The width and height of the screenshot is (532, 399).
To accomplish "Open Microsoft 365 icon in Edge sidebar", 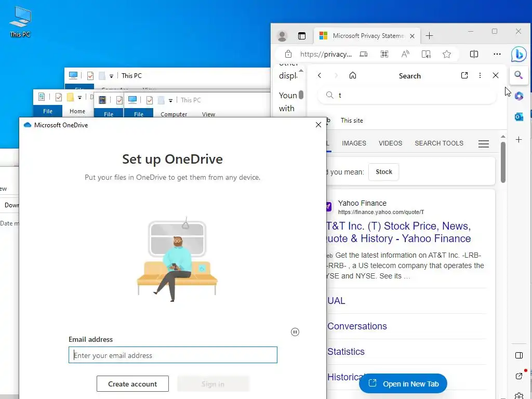I will point(519,96).
